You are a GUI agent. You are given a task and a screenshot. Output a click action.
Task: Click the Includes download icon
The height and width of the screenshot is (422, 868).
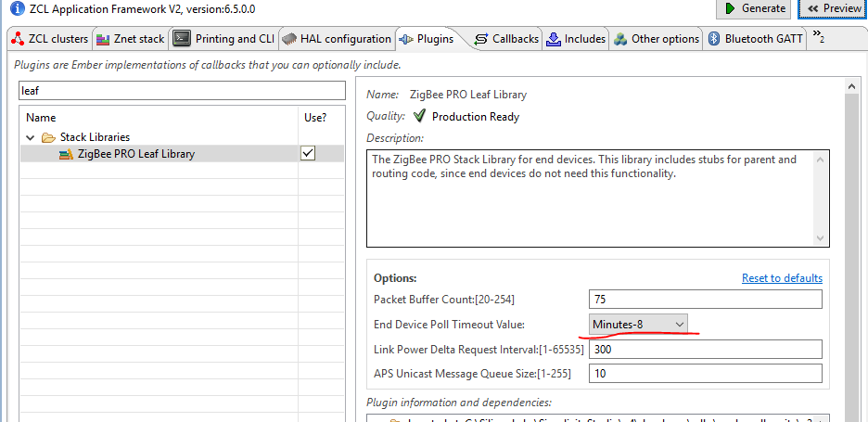click(x=554, y=39)
